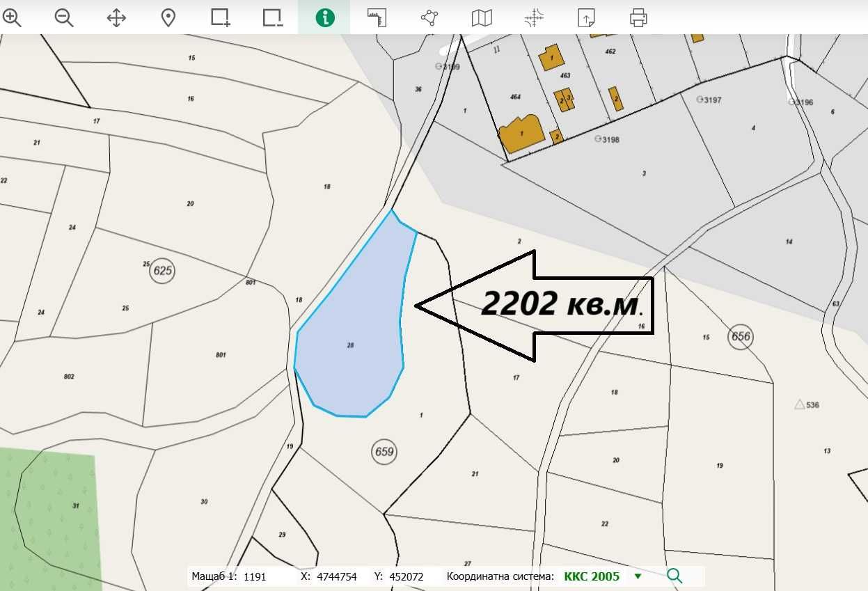Print the map with printer icon

[x=638, y=17]
